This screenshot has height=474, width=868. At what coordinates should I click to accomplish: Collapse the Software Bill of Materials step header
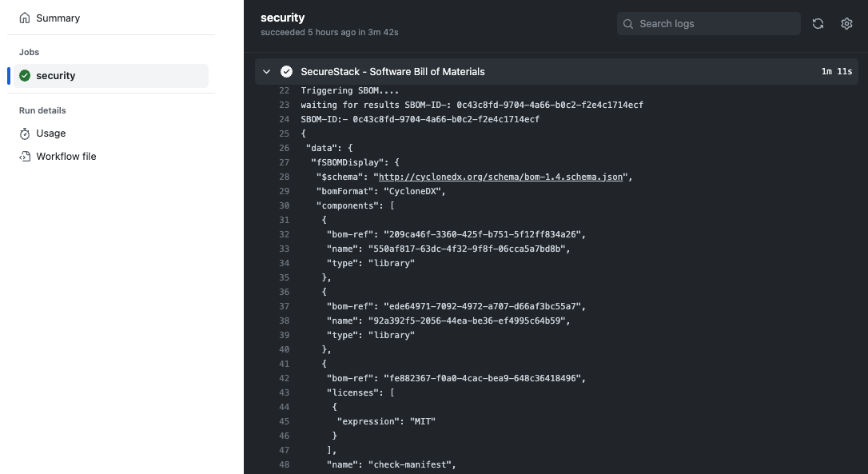click(556, 71)
